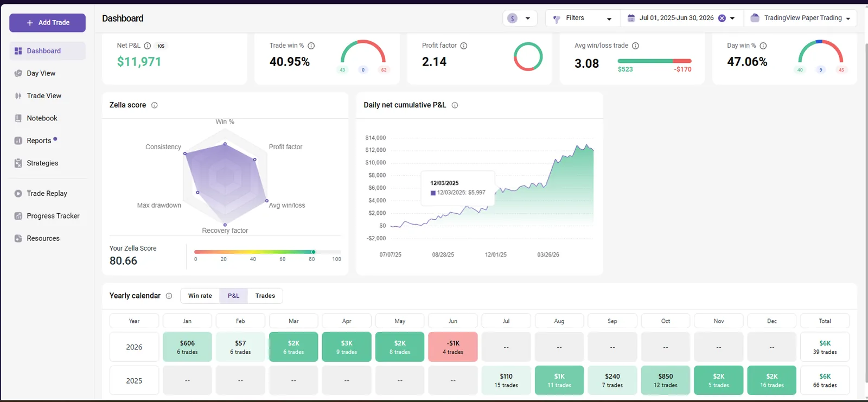
Task: Click the Add Trade button
Action: point(47,23)
